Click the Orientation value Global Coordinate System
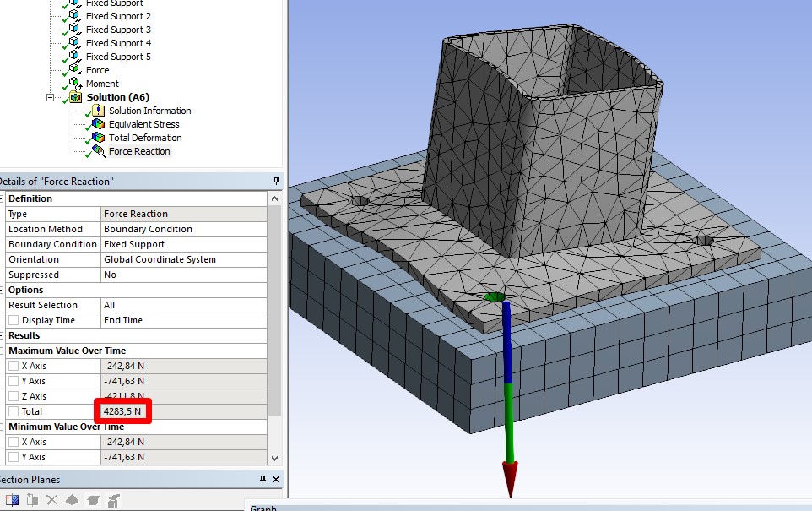This screenshot has width=812, height=511. pyautogui.click(x=184, y=259)
